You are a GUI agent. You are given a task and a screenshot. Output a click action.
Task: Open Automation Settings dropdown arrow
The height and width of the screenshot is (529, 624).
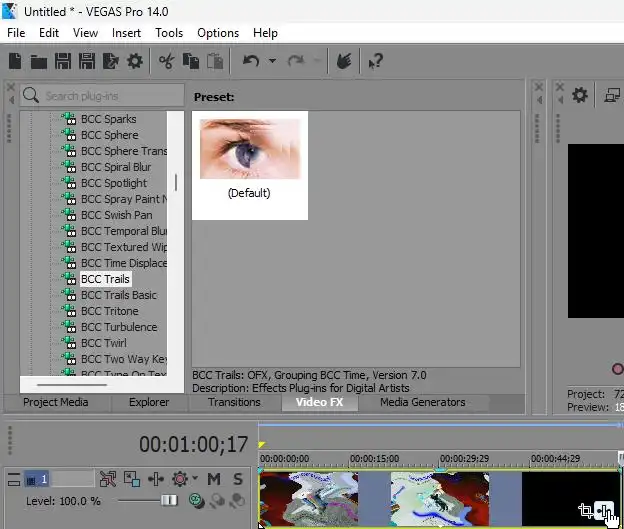(x=195, y=477)
